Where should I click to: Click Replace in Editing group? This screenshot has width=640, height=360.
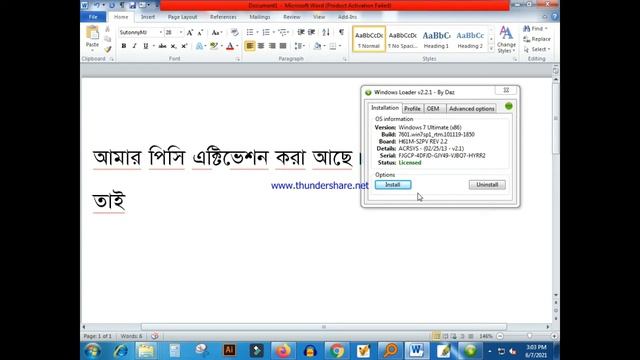pyautogui.click(x=537, y=39)
